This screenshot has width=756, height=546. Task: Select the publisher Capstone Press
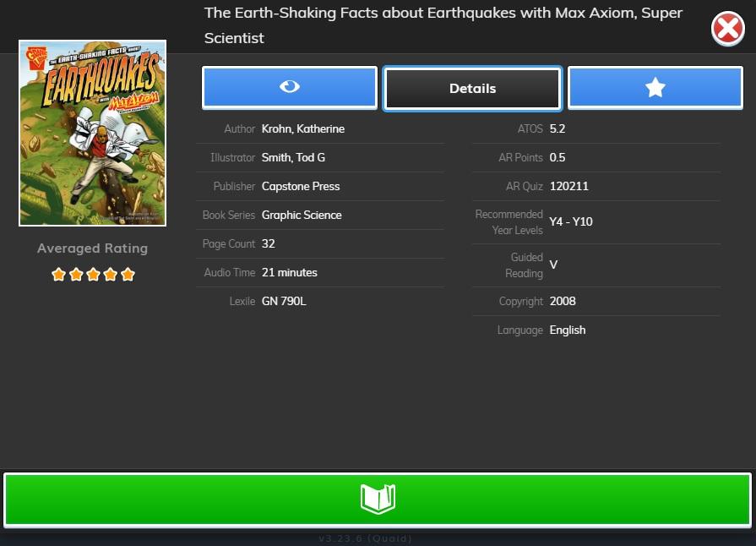pyautogui.click(x=301, y=187)
